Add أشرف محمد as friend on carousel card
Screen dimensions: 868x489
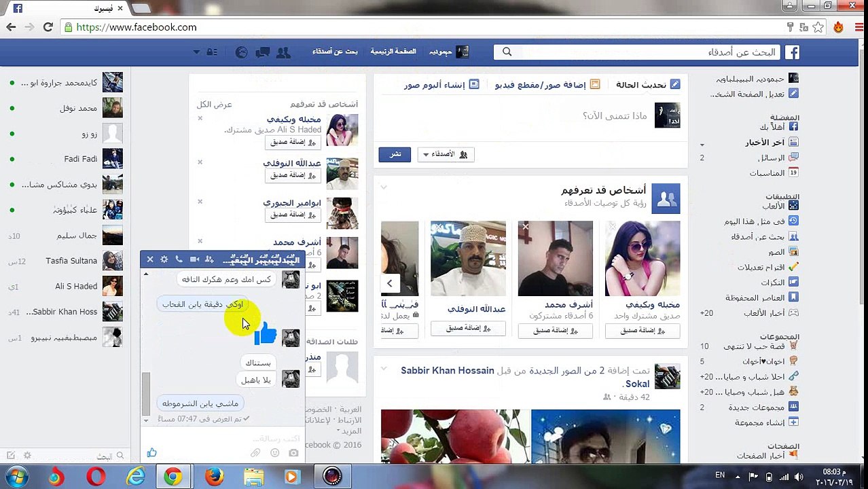pos(555,330)
